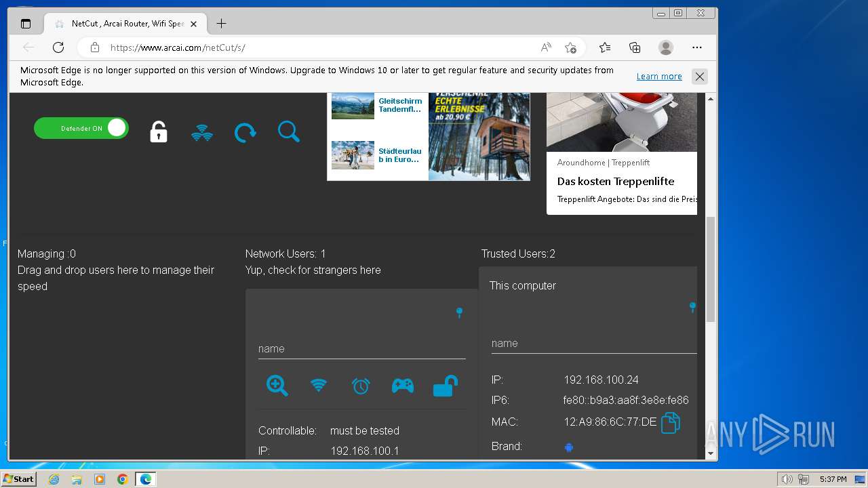Click the scrollbar up arrow
This screenshot has width=868, height=488.
pos(711,99)
